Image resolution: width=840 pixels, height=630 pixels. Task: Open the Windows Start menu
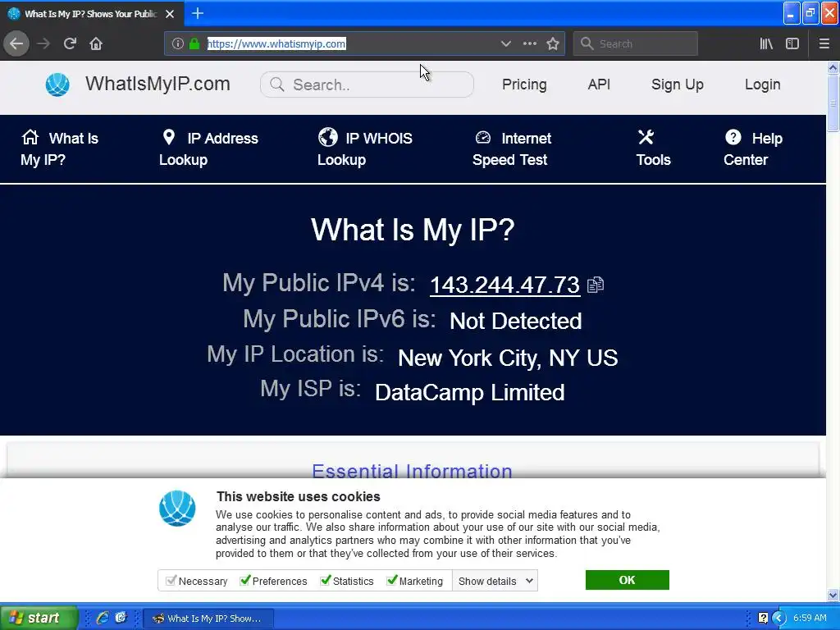point(39,618)
